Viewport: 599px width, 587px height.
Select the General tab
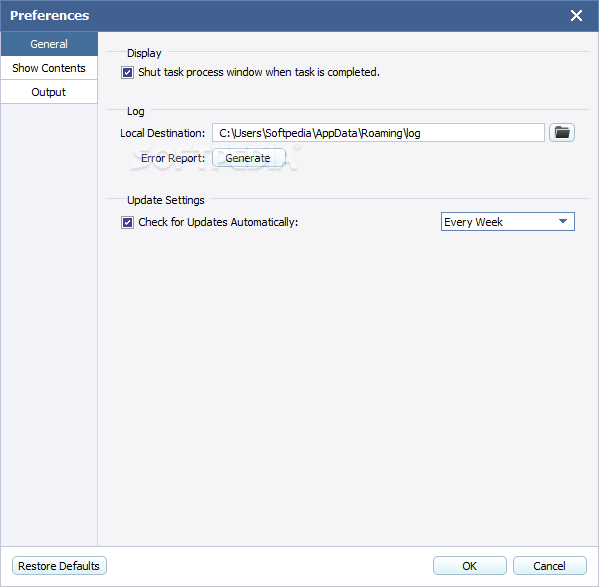pyautogui.click(x=49, y=44)
